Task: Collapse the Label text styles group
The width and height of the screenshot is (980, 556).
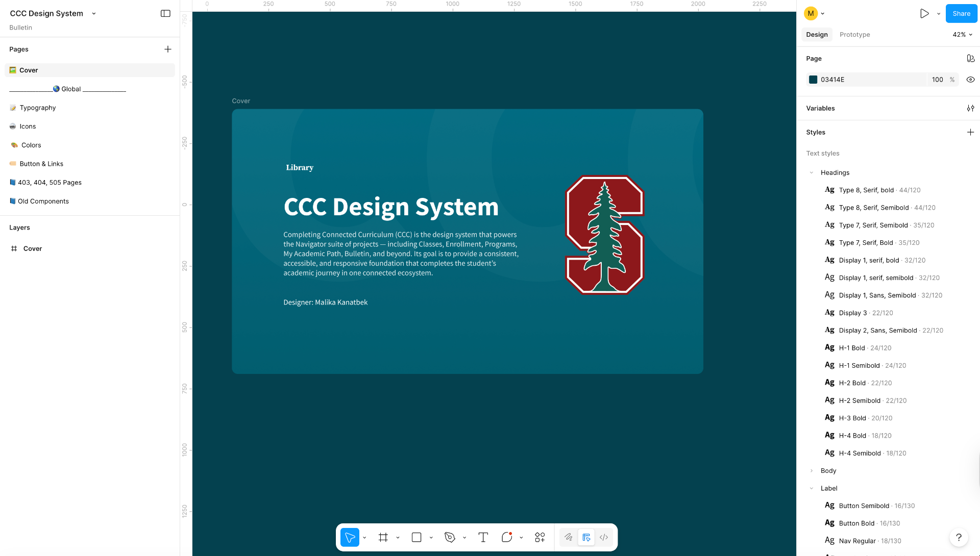Action: click(812, 488)
